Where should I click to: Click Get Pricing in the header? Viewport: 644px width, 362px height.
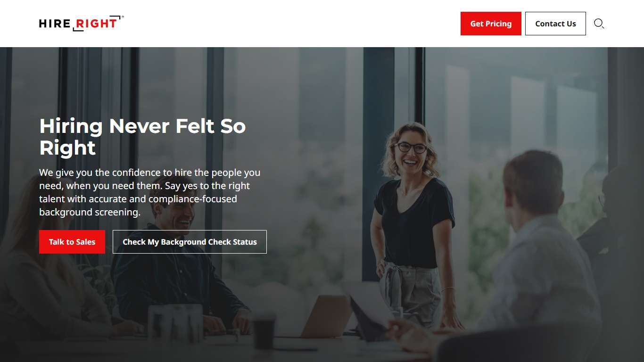(491, 24)
